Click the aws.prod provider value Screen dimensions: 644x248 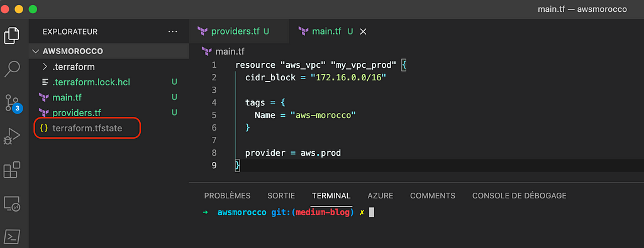[321, 153]
